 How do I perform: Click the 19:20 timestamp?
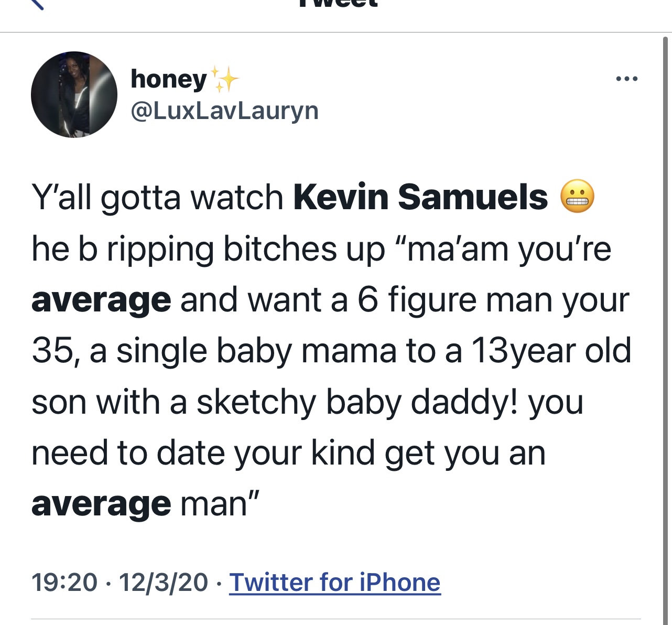click(x=64, y=582)
